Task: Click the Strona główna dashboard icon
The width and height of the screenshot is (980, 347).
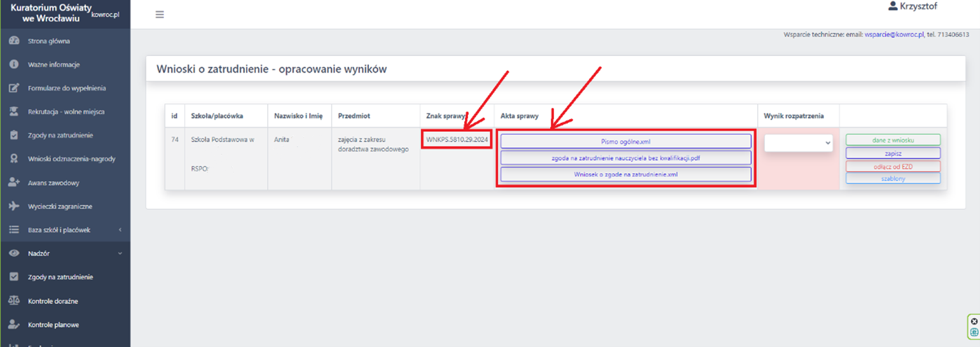Action: (14, 41)
